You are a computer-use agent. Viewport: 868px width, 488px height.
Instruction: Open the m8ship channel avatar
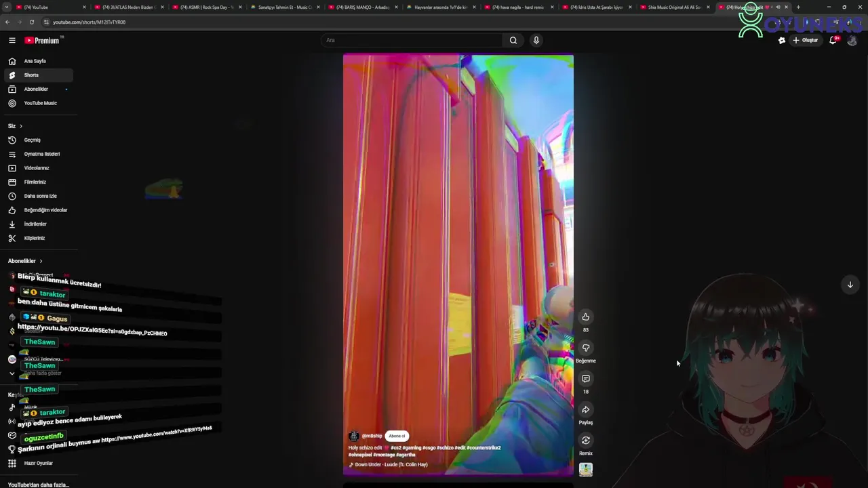pyautogui.click(x=353, y=436)
